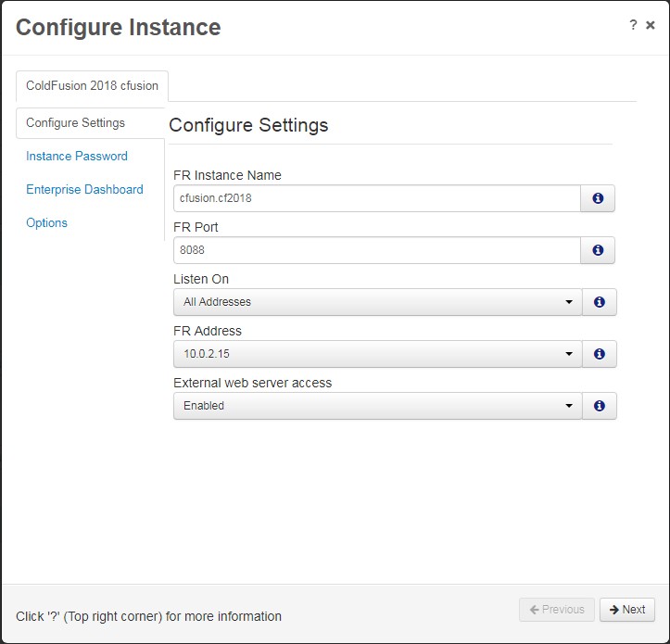This screenshot has width=670, height=644.
Task: Show info for External web server access
Action: point(599,406)
